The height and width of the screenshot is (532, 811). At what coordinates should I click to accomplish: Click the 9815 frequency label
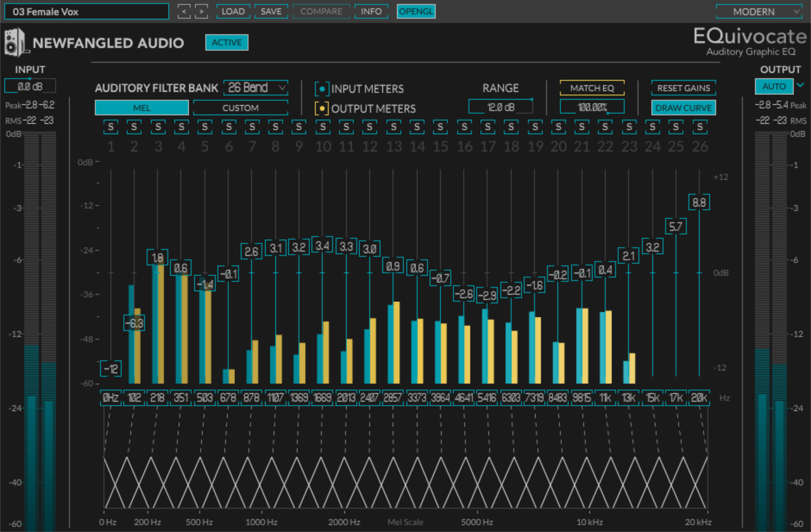tap(582, 397)
